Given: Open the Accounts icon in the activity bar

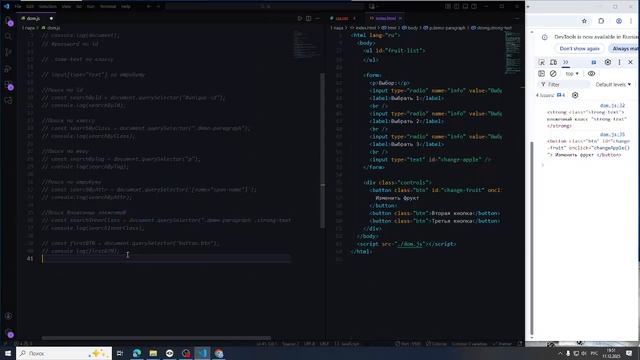Looking at the screenshot, I should [x=8, y=316].
